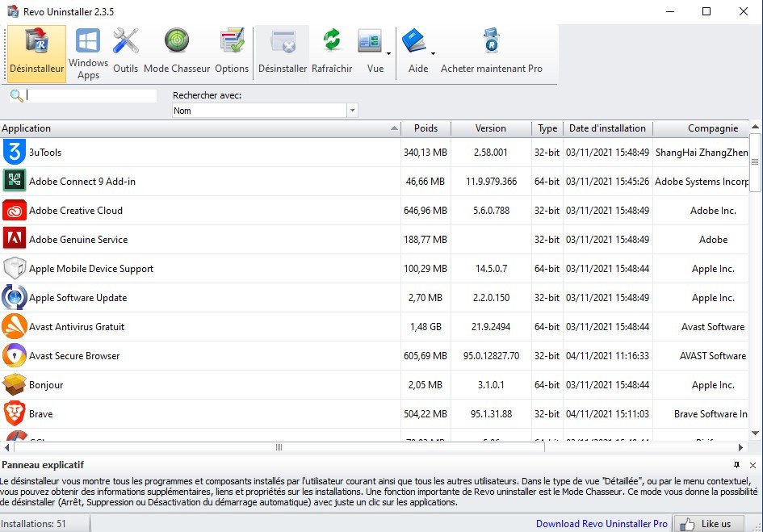Focus the search text field
This screenshot has height=532, width=763.
(91, 96)
